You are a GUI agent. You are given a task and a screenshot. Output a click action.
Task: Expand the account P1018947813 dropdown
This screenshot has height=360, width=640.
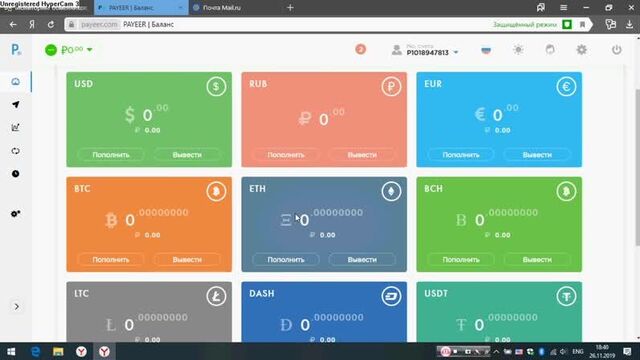coord(425,50)
